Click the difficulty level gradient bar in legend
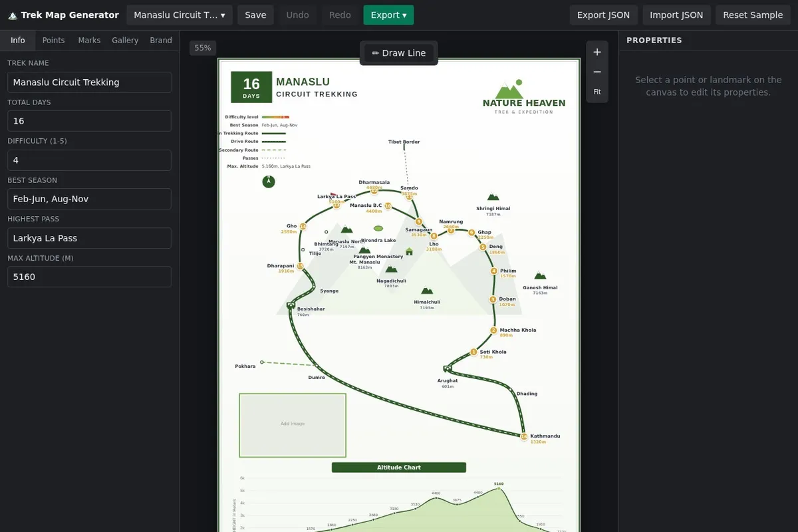 tap(275, 117)
